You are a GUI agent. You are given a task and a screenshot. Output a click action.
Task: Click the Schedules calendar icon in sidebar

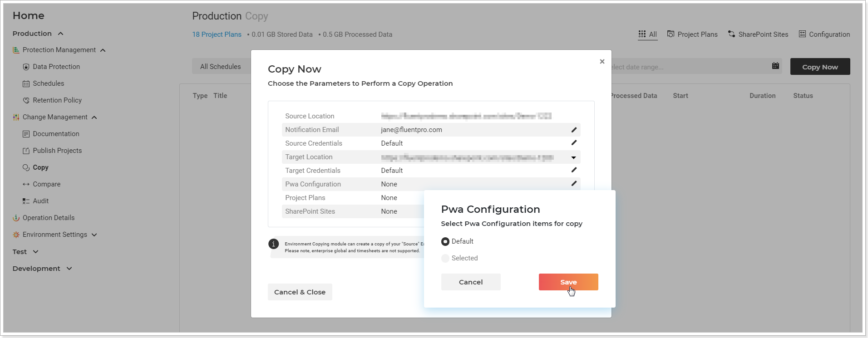tap(26, 83)
